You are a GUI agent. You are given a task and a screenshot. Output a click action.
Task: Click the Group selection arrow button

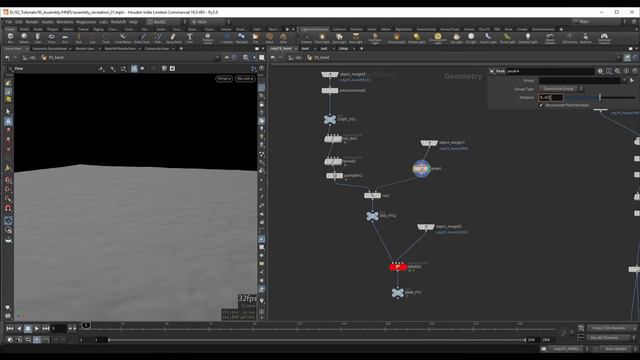coord(632,80)
